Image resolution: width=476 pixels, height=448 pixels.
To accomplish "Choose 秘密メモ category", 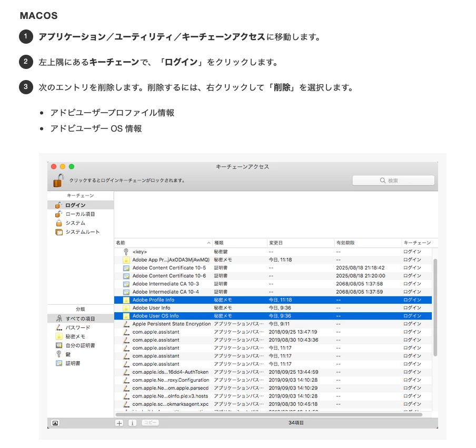I will (x=81, y=336).
